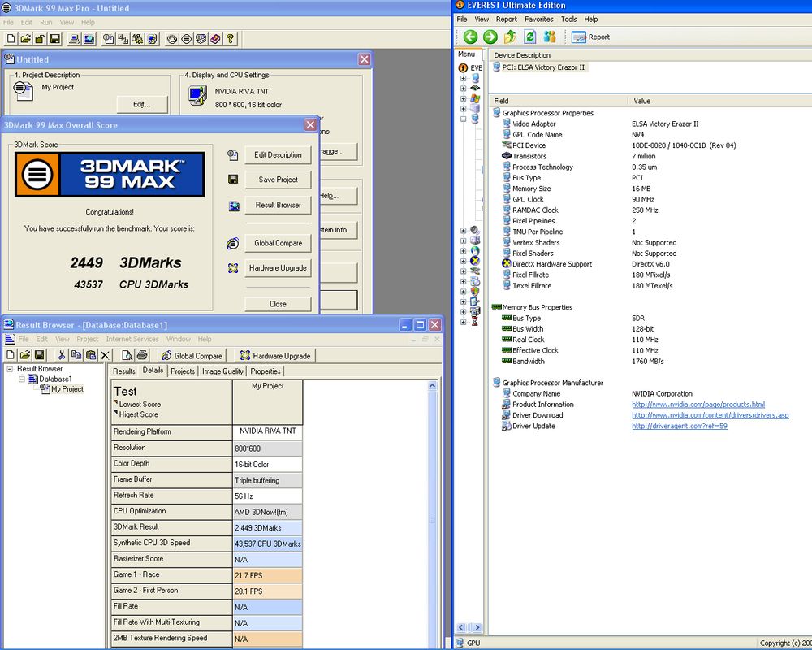Expand the Windows-logo node in EVEREST tree
The image size is (812, 650).
464,98
